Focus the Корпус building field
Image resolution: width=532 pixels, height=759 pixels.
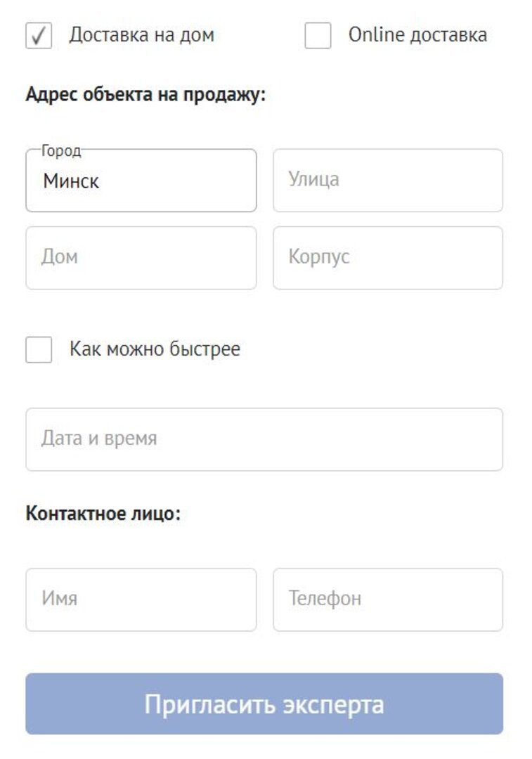tap(388, 257)
